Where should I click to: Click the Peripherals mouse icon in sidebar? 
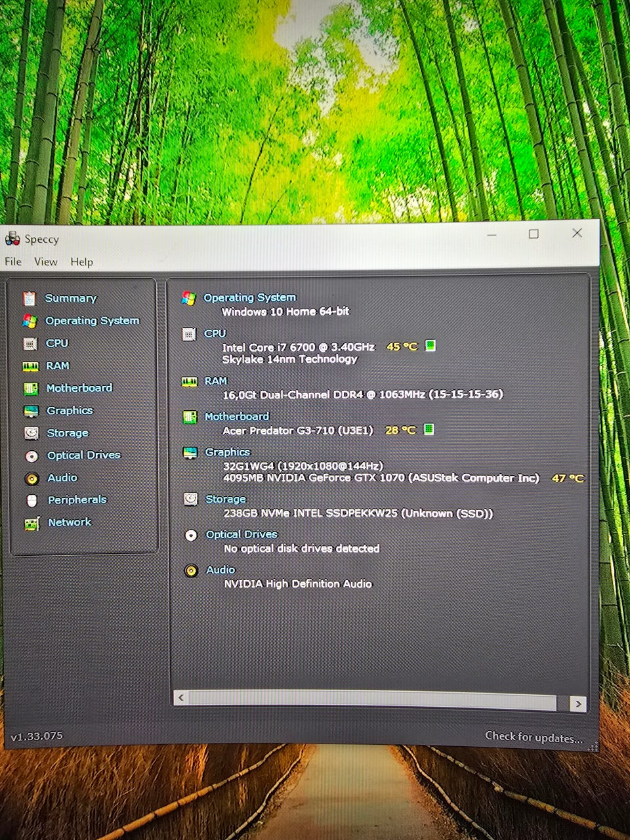click(x=32, y=500)
